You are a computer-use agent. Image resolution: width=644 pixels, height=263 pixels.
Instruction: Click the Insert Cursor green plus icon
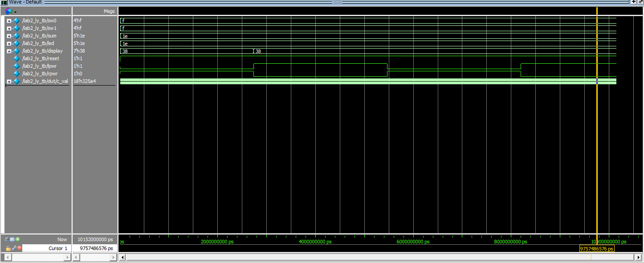tap(18, 239)
